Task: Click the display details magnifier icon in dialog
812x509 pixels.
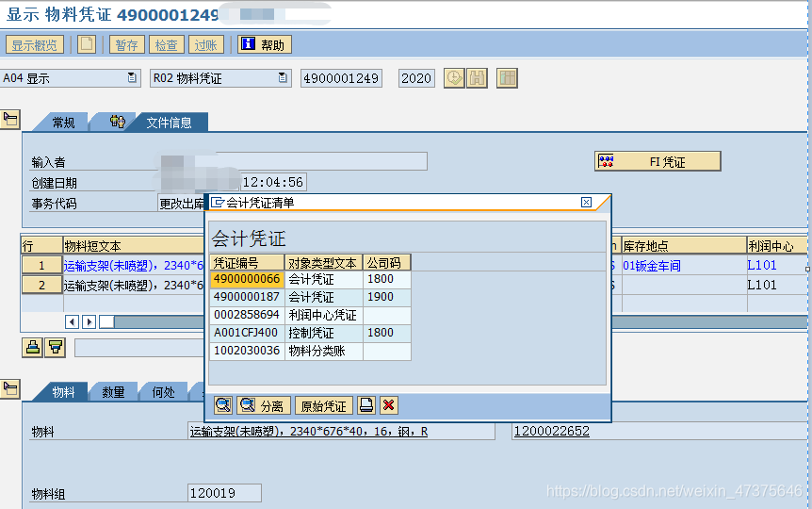Action: pyautogui.click(x=223, y=405)
